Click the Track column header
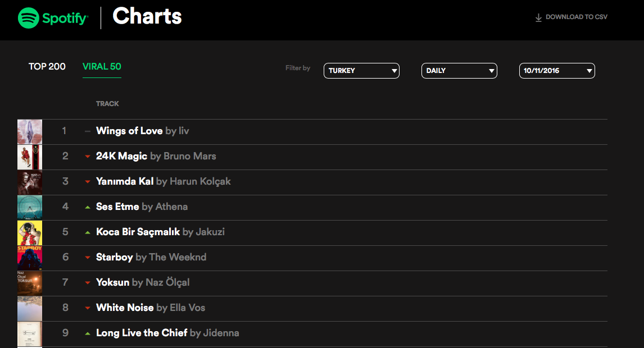This screenshot has height=348, width=644. 107,104
